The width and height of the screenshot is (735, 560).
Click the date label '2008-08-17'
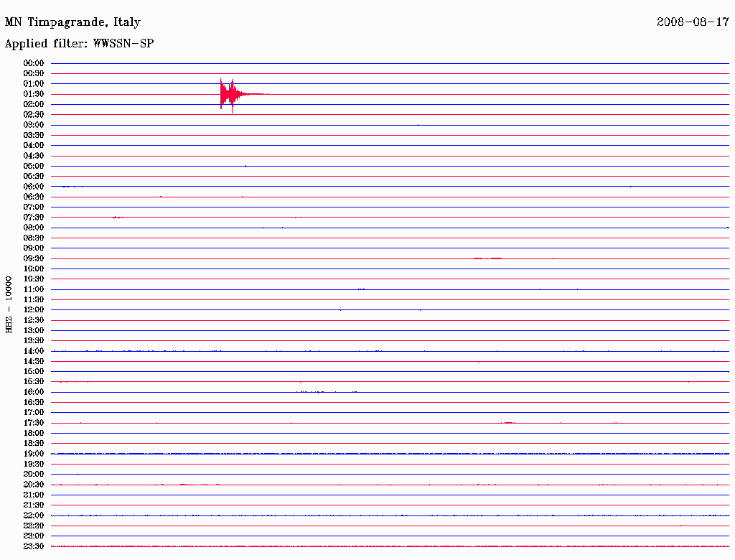(693, 22)
